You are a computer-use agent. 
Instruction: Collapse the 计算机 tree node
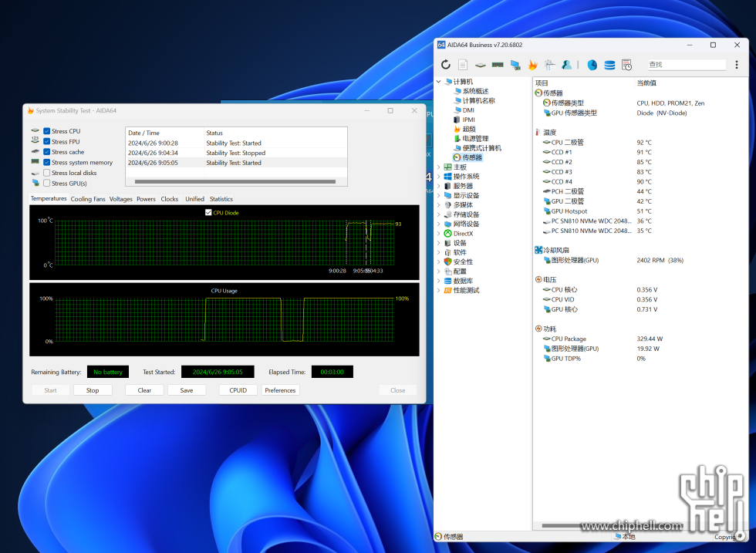coord(439,82)
